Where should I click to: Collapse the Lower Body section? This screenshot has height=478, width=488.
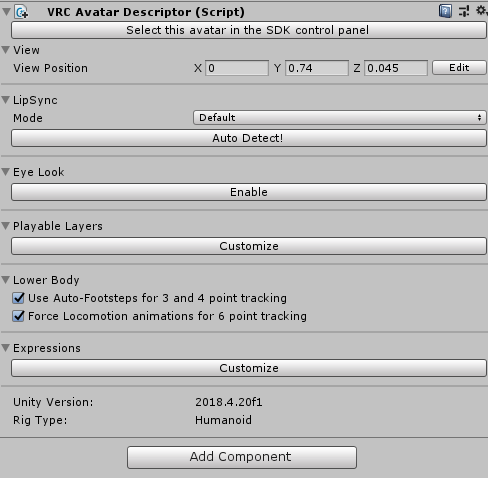[5, 280]
